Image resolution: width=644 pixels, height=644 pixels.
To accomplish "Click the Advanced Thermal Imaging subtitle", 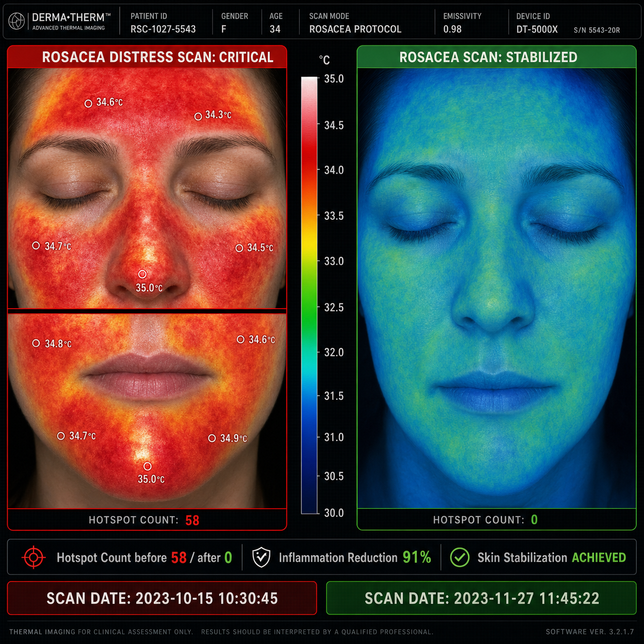I will pos(69,28).
